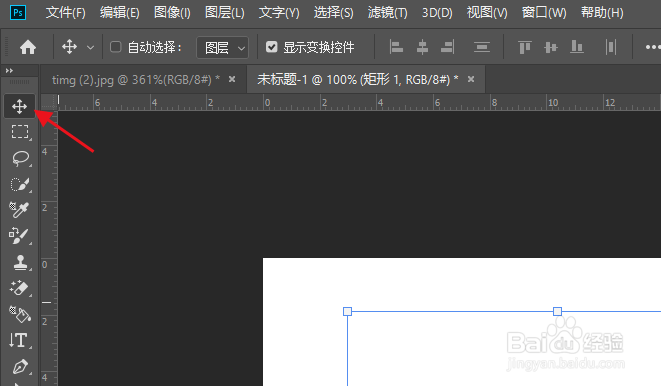This screenshot has height=386, width=661.
Task: Open more align options (three dots)
Action: (652, 47)
